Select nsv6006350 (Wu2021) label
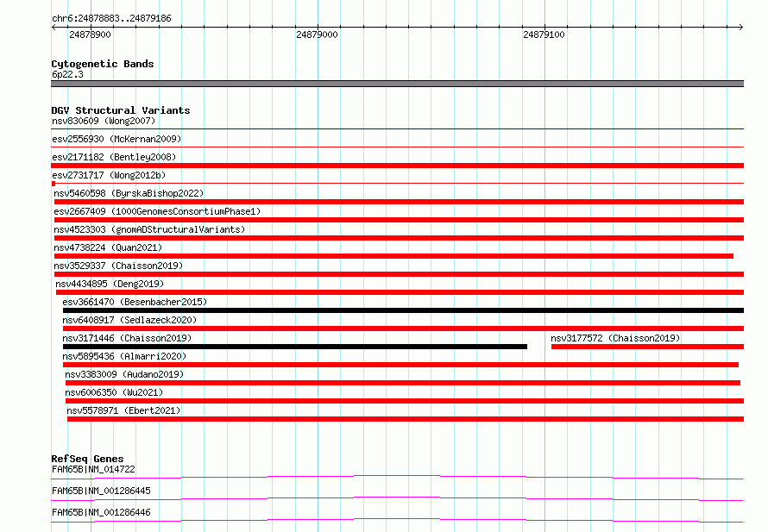This screenshot has width=768, height=532. (x=114, y=392)
